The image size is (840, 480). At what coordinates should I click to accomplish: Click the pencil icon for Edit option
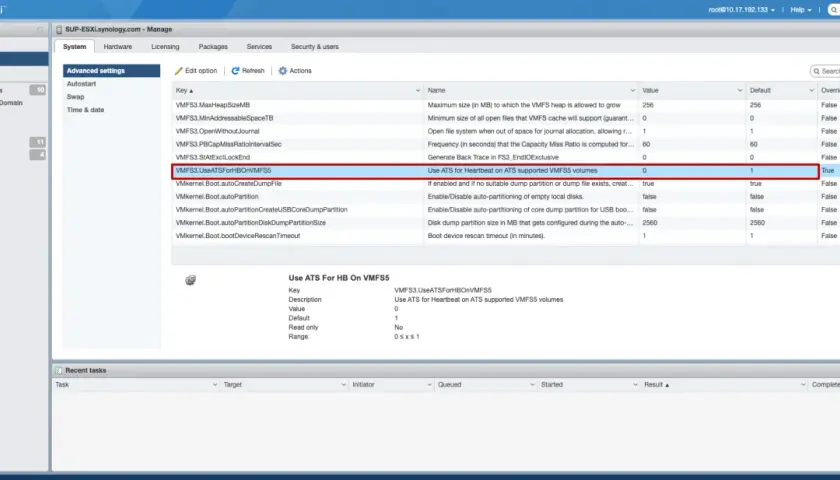tap(179, 71)
